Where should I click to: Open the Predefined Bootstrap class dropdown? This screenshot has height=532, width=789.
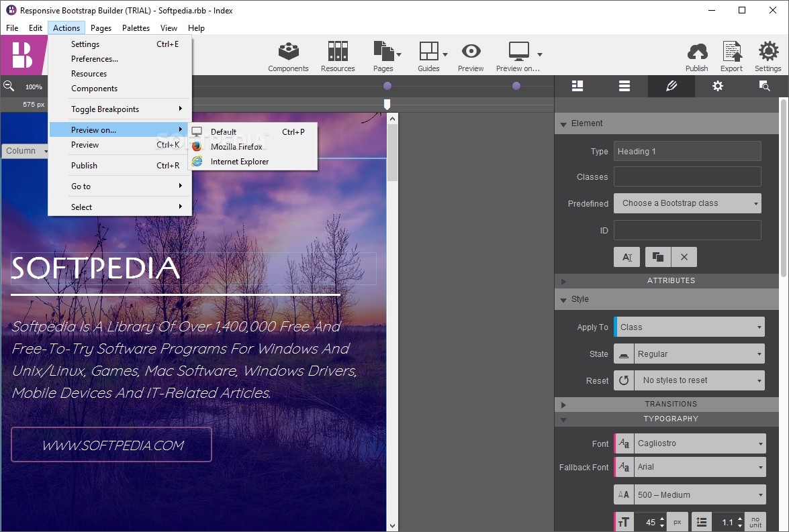(x=688, y=203)
